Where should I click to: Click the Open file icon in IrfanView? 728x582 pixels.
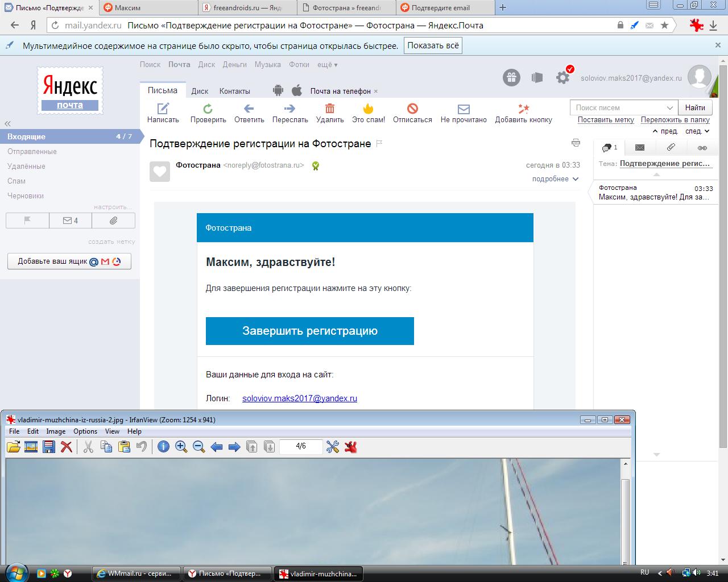tap(13, 447)
